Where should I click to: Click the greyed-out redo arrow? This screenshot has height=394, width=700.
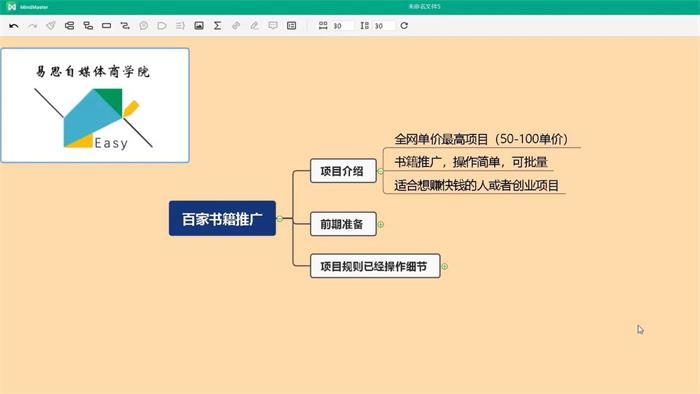(33, 26)
